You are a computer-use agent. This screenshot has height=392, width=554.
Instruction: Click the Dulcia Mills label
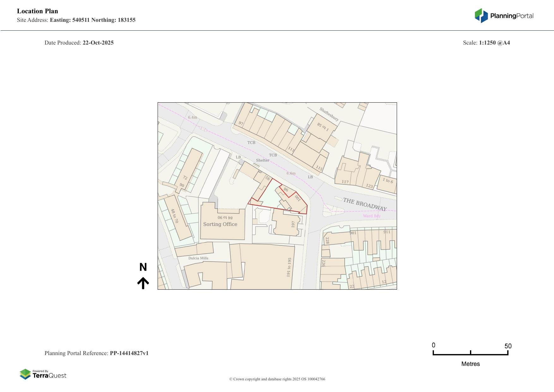tap(198, 258)
